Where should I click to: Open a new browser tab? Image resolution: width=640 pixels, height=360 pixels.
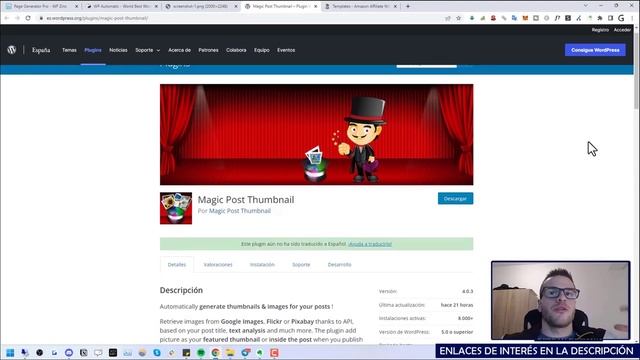click(408, 6)
